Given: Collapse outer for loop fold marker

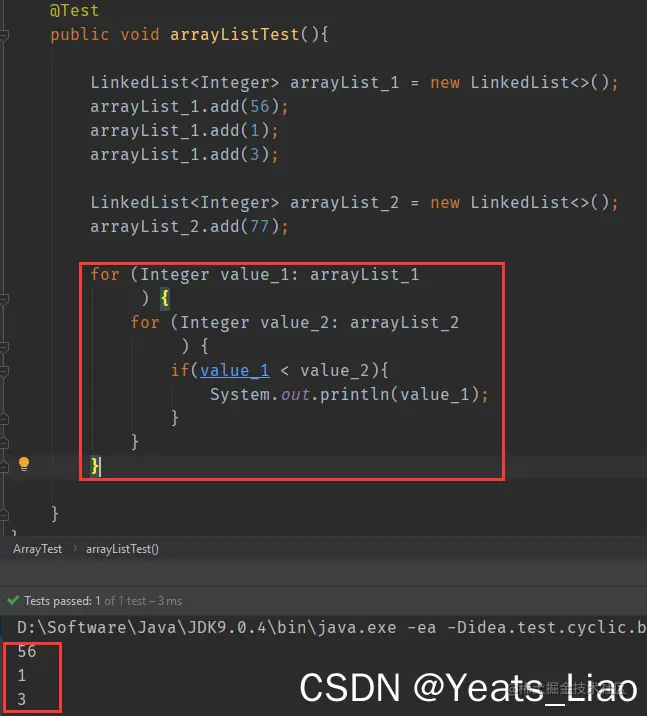Looking at the screenshot, I should [4, 299].
